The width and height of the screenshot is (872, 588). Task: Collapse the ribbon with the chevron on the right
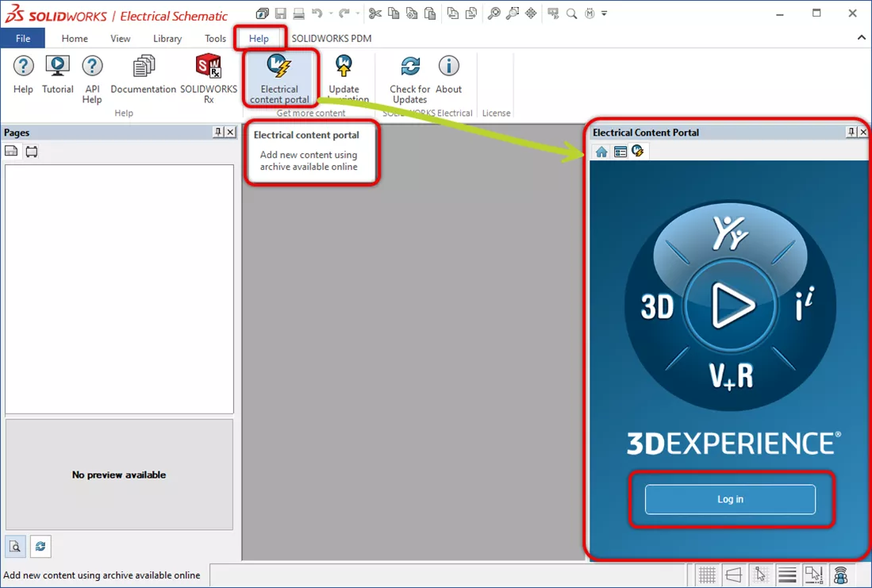861,37
